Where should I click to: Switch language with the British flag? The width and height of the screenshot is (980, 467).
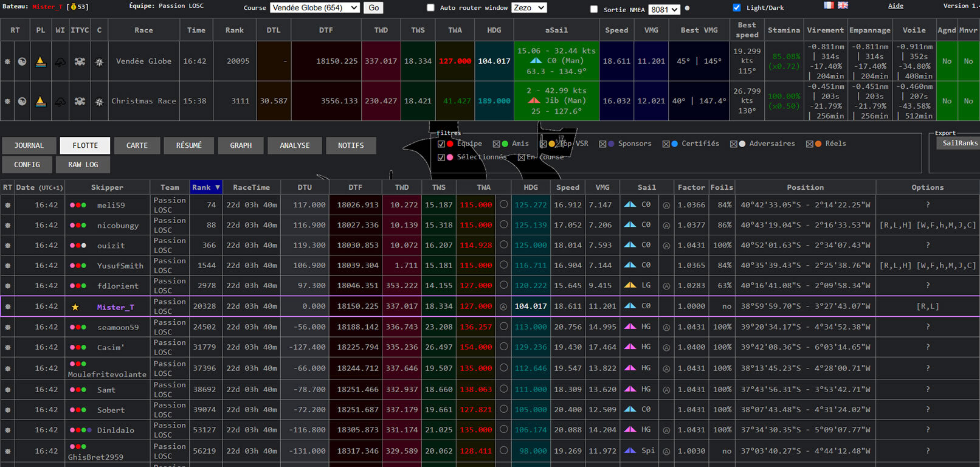tap(843, 5)
